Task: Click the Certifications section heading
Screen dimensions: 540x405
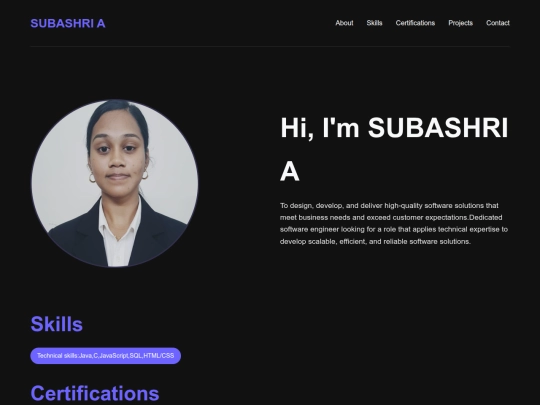Action: (x=95, y=393)
